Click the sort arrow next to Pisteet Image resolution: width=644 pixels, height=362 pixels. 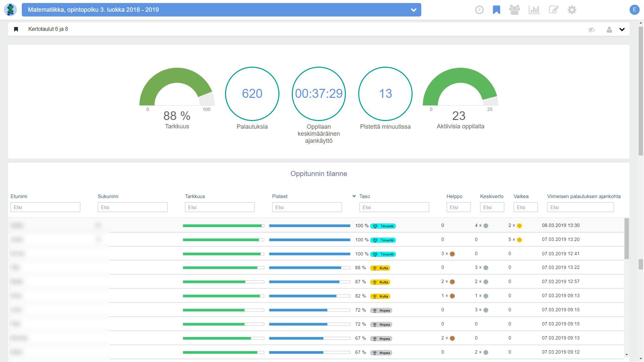tap(354, 196)
